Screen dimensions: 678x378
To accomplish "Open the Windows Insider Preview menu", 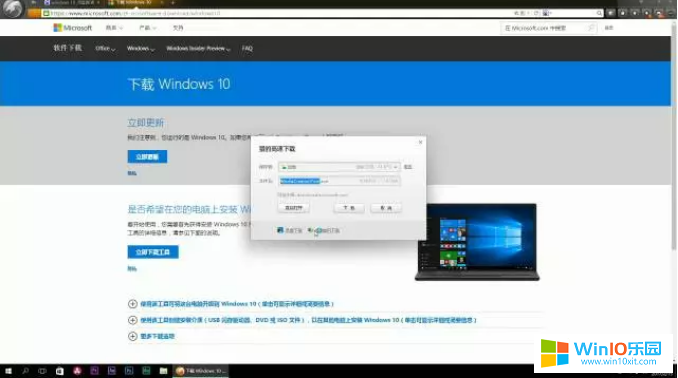I will point(198,48).
